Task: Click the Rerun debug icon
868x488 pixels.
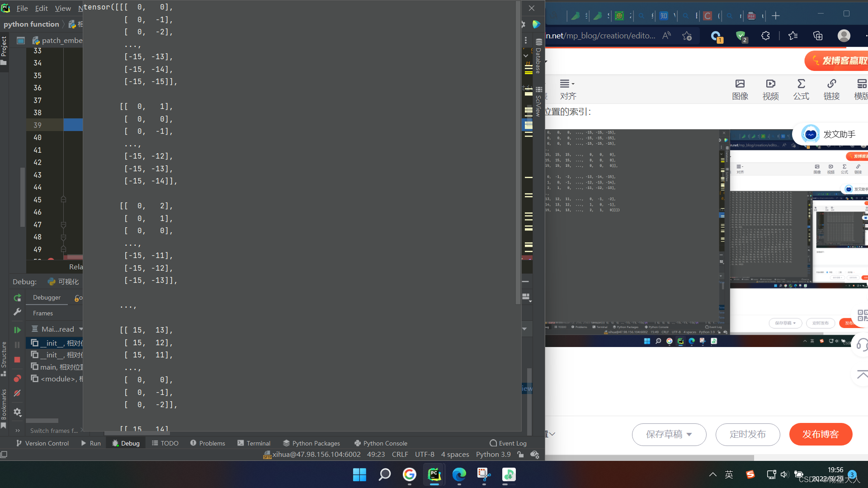Action: pos(17,298)
